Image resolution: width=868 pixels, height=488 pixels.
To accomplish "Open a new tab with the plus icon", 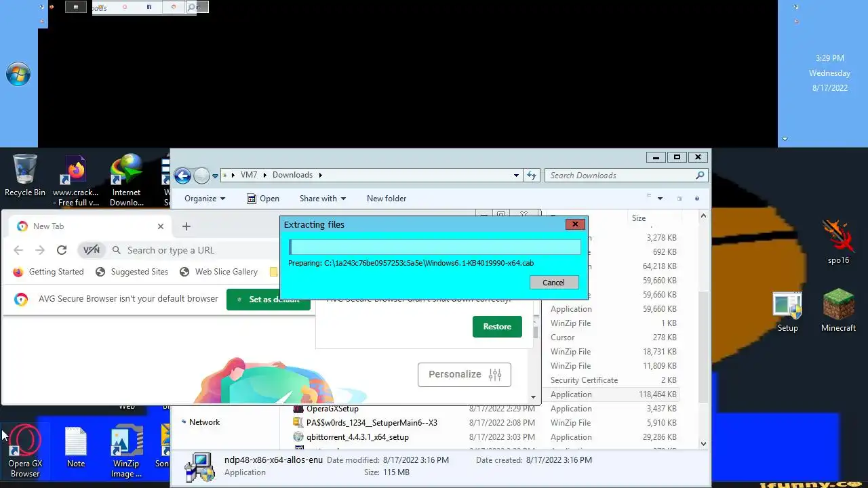I will click(186, 226).
